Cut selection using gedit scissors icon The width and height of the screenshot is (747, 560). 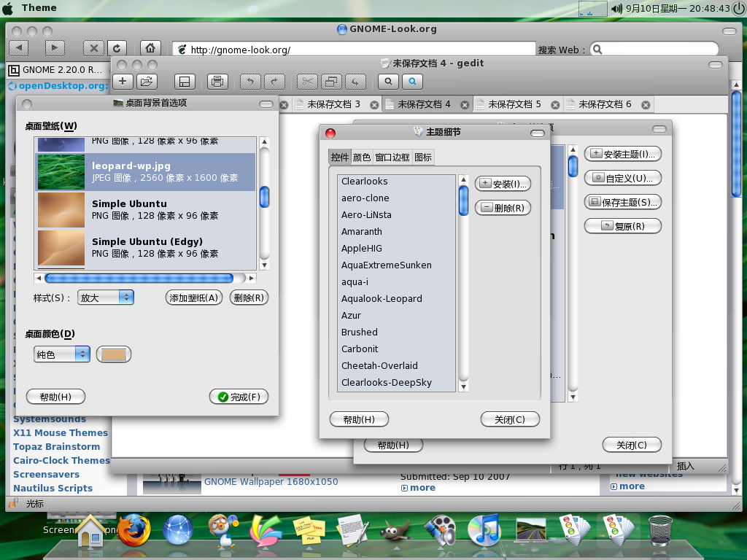307,82
